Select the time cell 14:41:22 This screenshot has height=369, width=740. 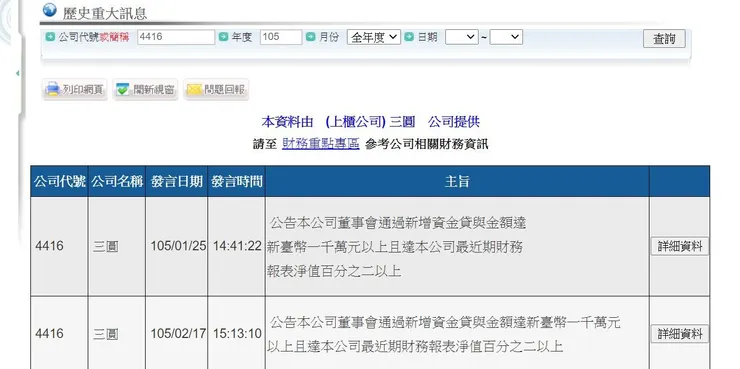pos(237,246)
